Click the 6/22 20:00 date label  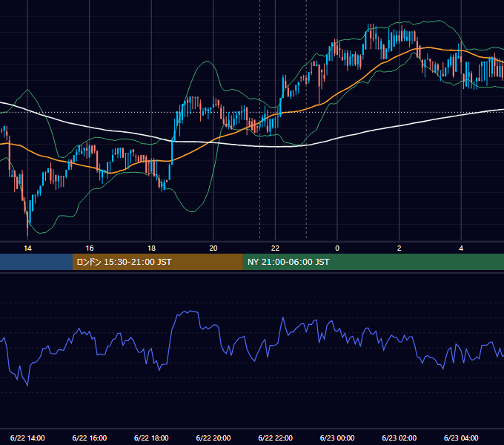click(213, 438)
